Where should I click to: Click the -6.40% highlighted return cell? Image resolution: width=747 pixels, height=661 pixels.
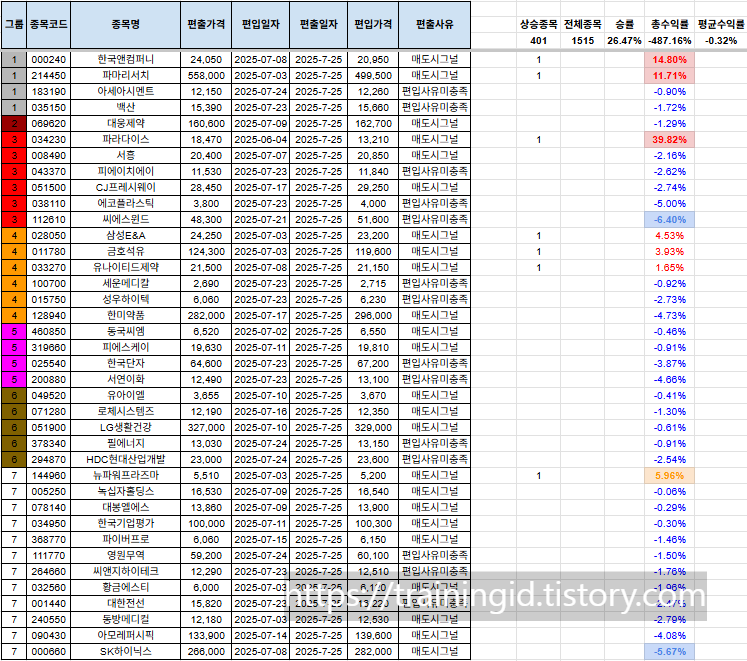point(670,220)
